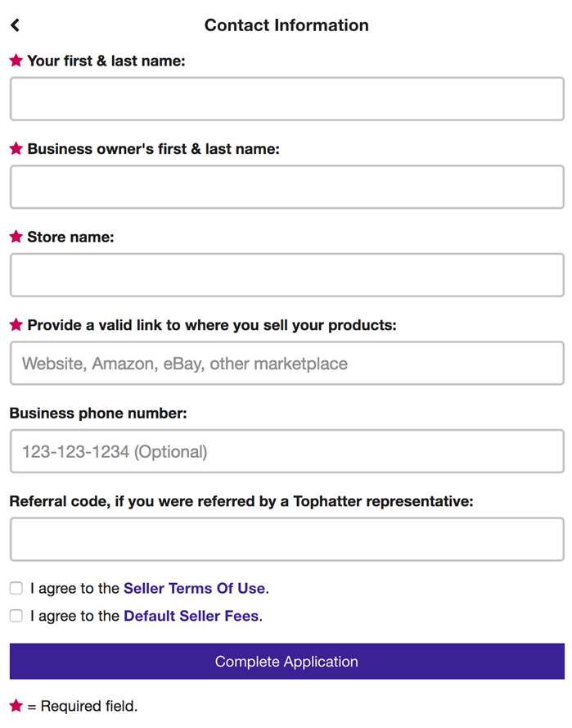
Task: Click the back arrow icon
Action: click(x=15, y=25)
